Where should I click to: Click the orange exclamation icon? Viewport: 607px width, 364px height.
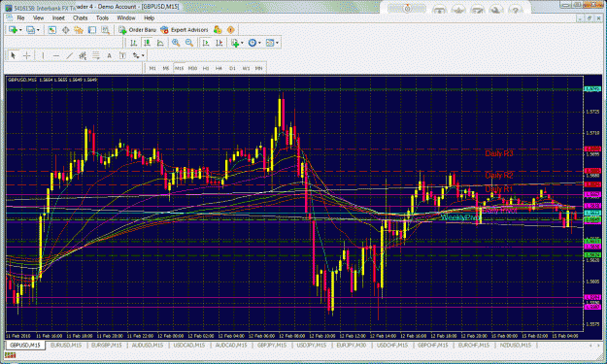click(231, 30)
